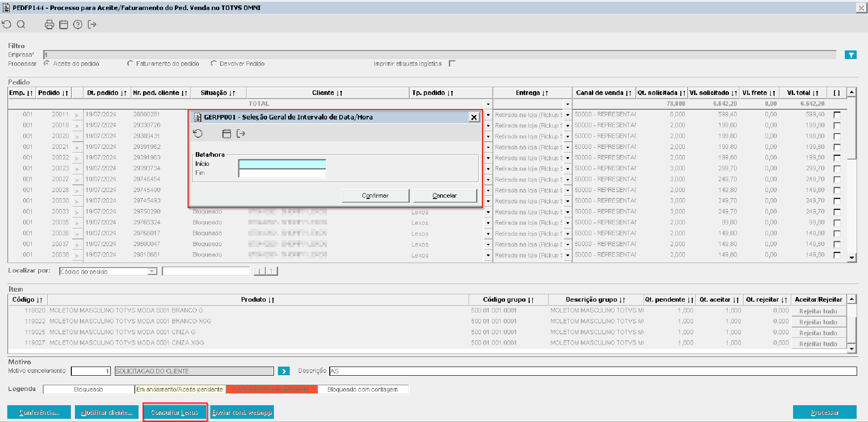868x422 pixels.
Task: Click the exit icon in the GERFP001 dialog
Action: [x=241, y=134]
